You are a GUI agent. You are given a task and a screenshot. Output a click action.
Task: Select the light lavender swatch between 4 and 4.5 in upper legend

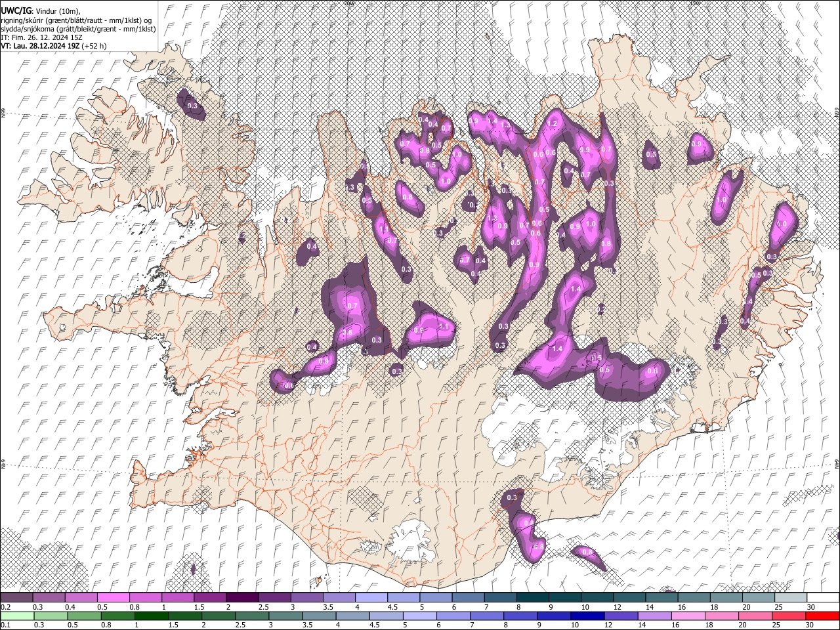click(371, 597)
